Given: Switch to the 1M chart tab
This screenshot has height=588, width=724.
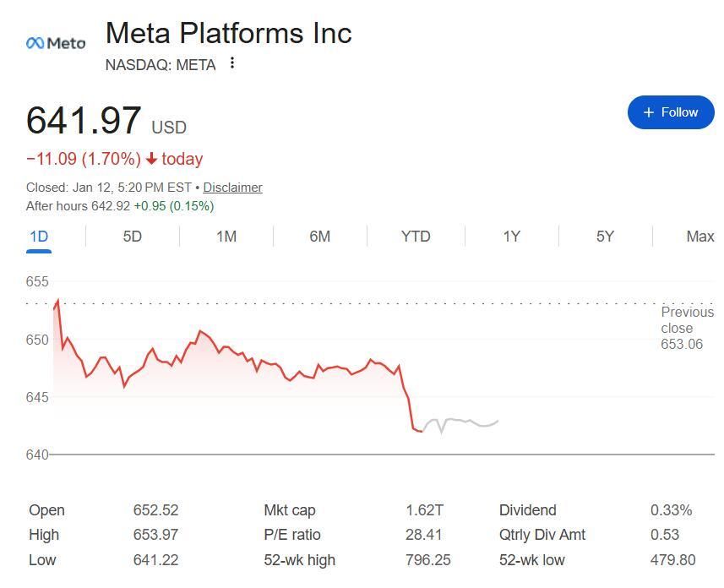Looking at the screenshot, I should 226,237.
